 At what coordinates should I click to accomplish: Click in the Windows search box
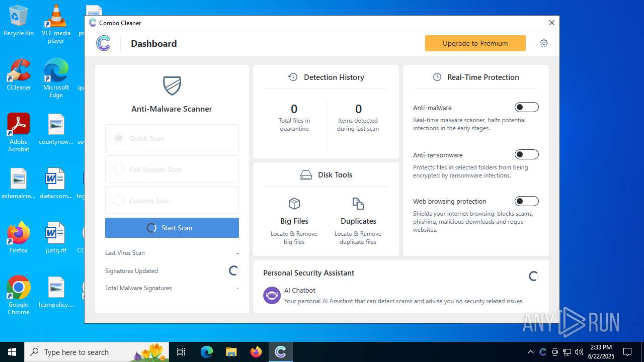tap(97, 352)
